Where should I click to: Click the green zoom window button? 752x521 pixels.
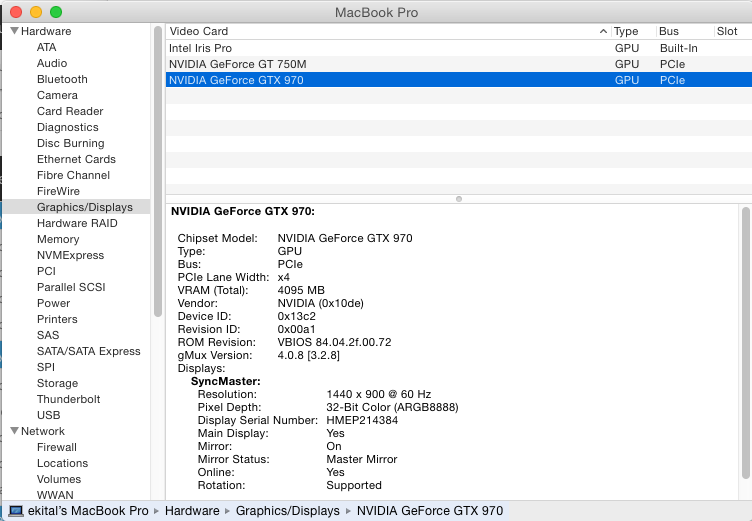pyautogui.click(x=56, y=12)
